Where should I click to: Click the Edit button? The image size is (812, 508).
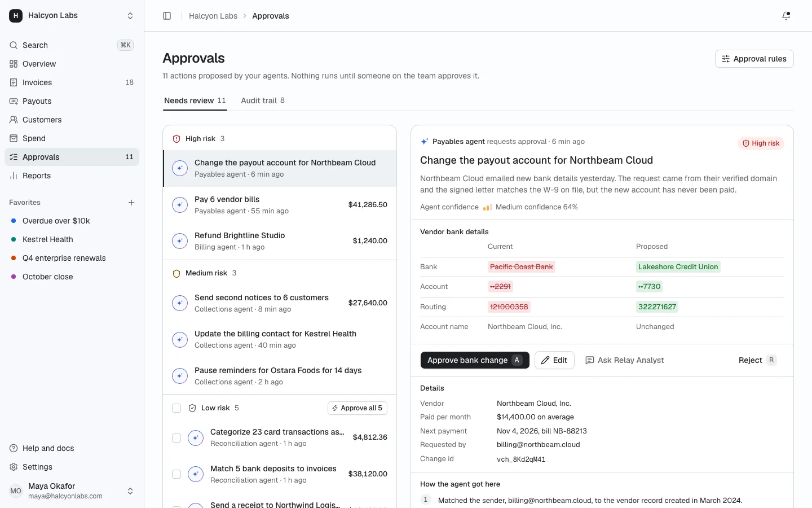554,360
